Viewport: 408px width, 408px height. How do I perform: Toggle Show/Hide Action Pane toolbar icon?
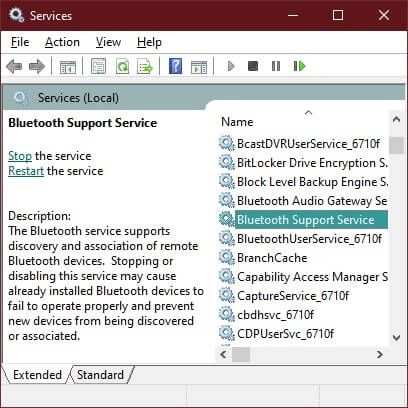(199, 67)
